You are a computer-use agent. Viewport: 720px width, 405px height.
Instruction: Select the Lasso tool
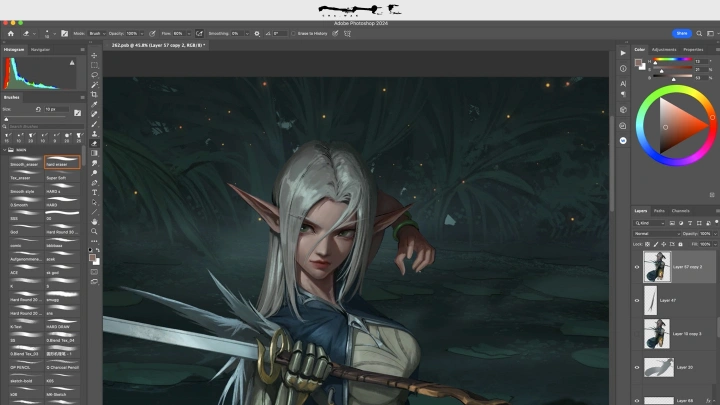tap(94, 75)
